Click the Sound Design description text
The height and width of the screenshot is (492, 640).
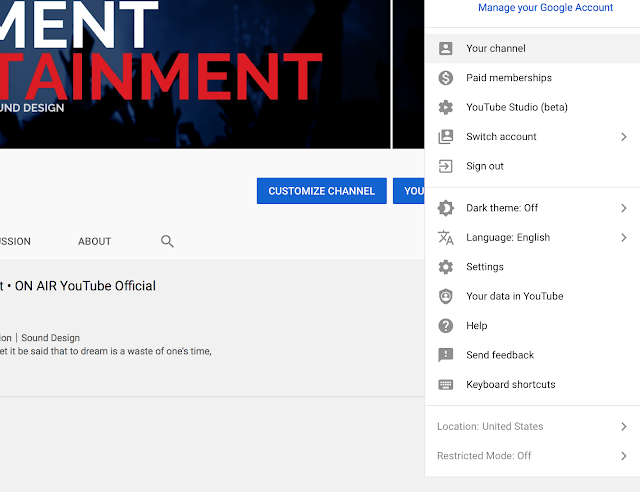(x=51, y=338)
